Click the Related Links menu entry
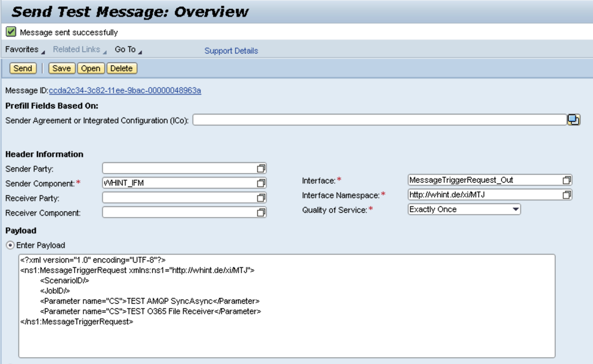Screen dimensions: 593x364 [x=76, y=49]
